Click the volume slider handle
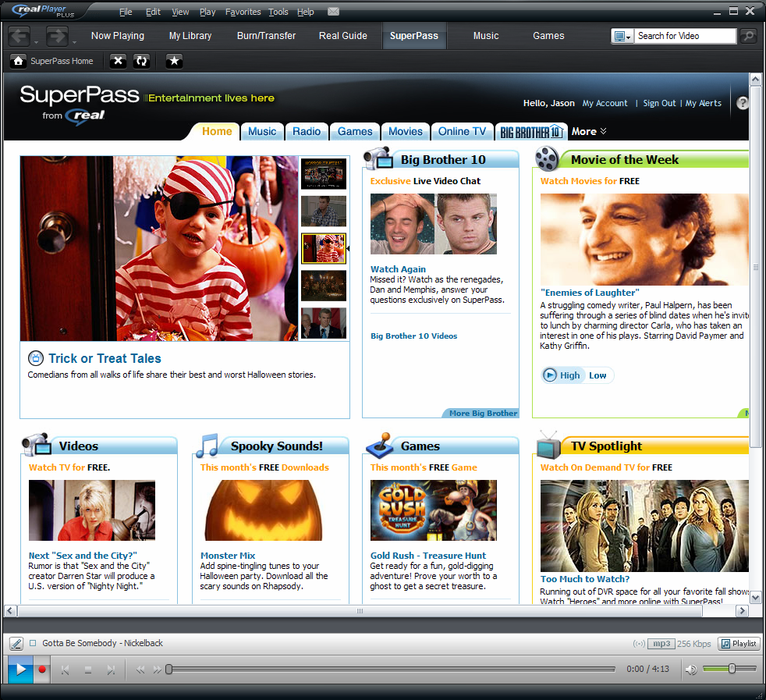The height and width of the screenshot is (700, 766). tap(732, 669)
